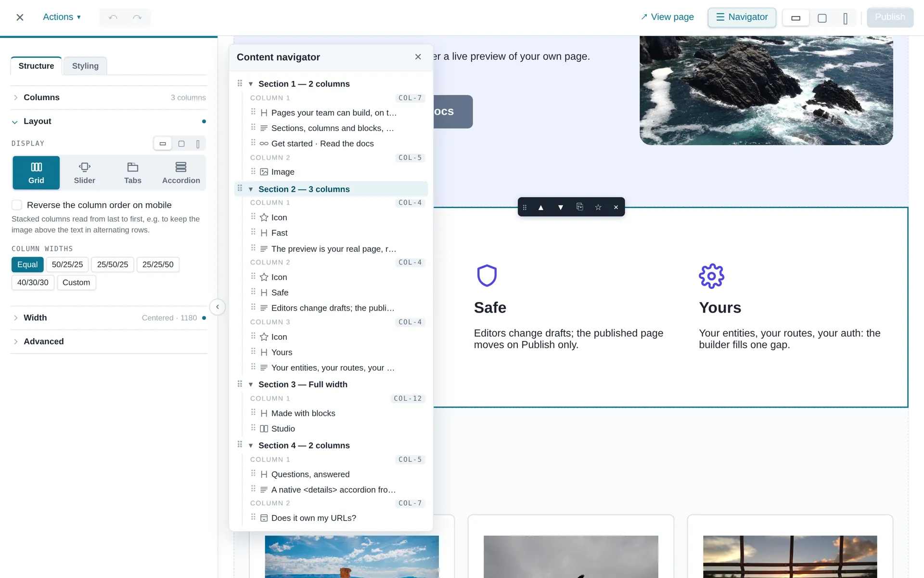
Task: Open the Actions dropdown menu
Action: coord(62,17)
